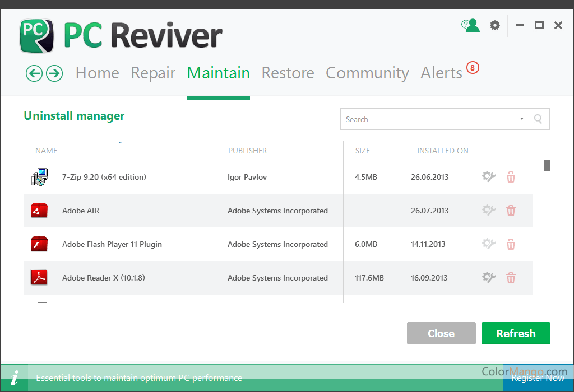Viewport: 574px width, 392px height.
Task: Delete Adobe AIR via the trash icon
Action: (511, 211)
